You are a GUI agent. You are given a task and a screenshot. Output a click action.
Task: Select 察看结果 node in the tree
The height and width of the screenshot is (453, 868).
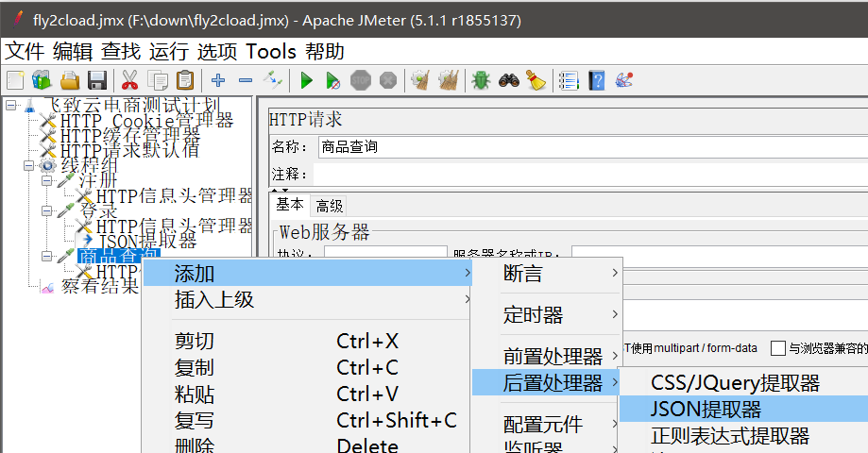99,286
